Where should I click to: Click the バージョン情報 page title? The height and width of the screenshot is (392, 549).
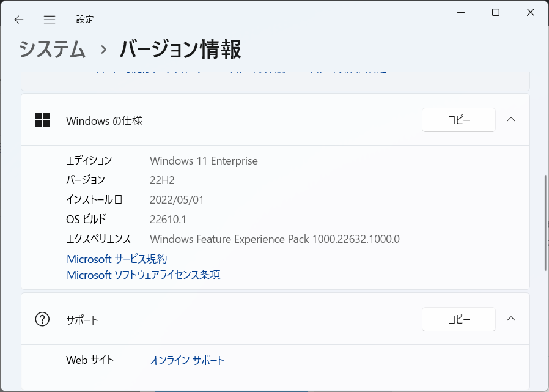[x=180, y=49]
